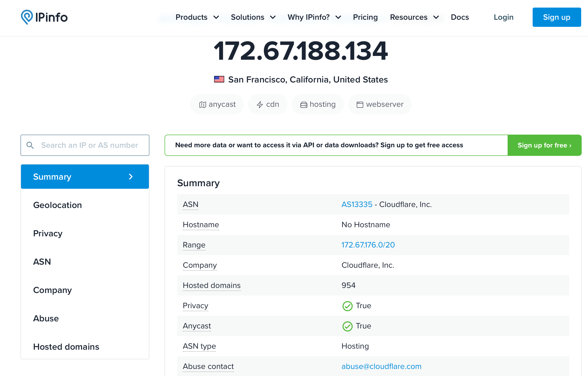Expand the Solutions dropdown
Viewport: 588px width, 376px height.
pyautogui.click(x=253, y=17)
